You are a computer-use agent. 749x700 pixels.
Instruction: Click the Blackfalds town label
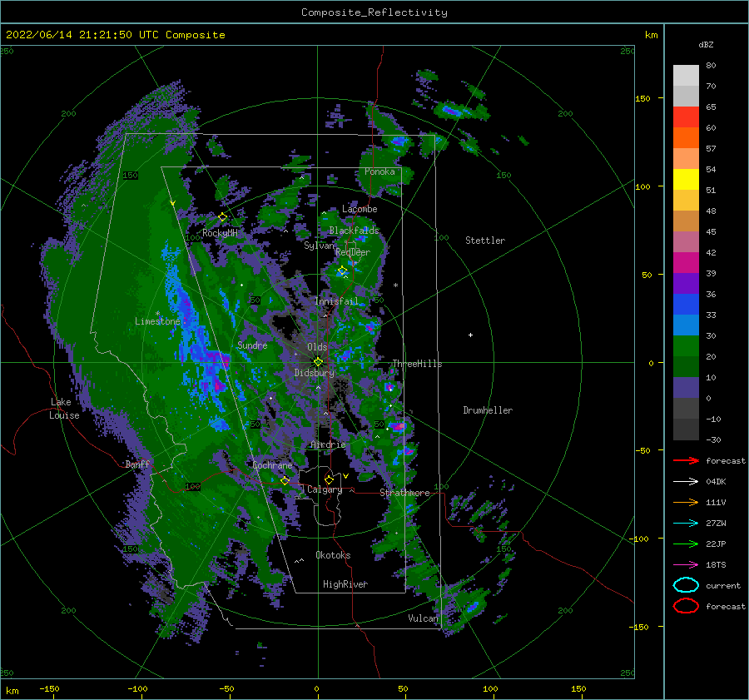pos(354,231)
